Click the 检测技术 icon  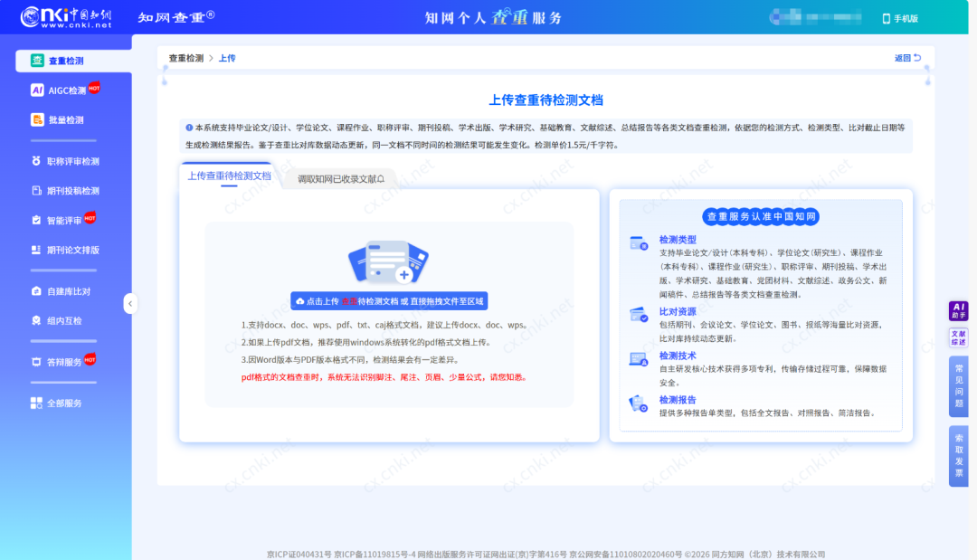[x=639, y=359]
